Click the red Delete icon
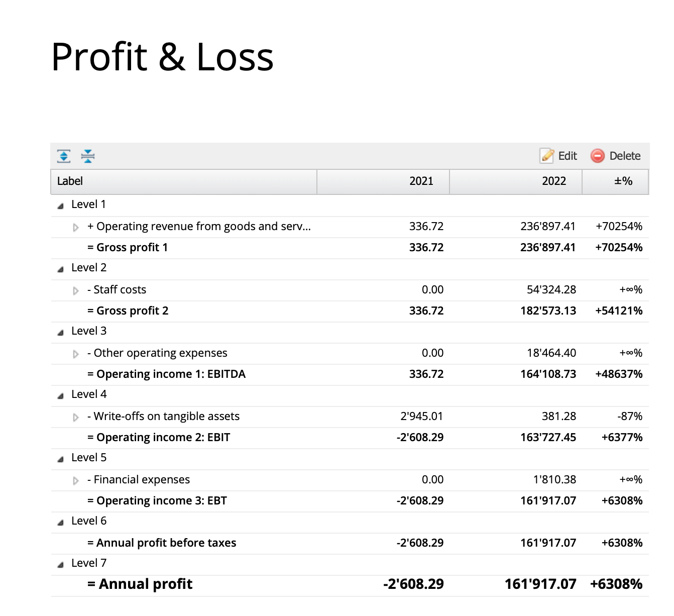This screenshot has height=616, width=674. [x=597, y=156]
